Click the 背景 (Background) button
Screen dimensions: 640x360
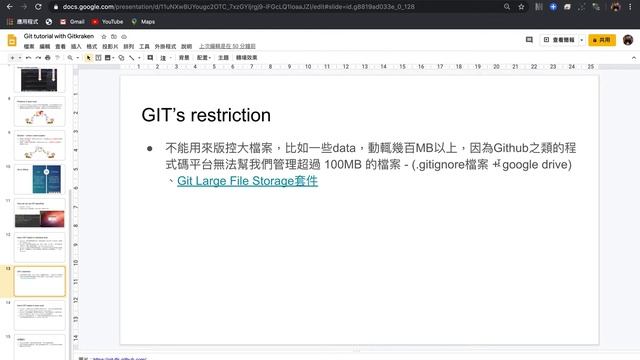pyautogui.click(x=184, y=58)
